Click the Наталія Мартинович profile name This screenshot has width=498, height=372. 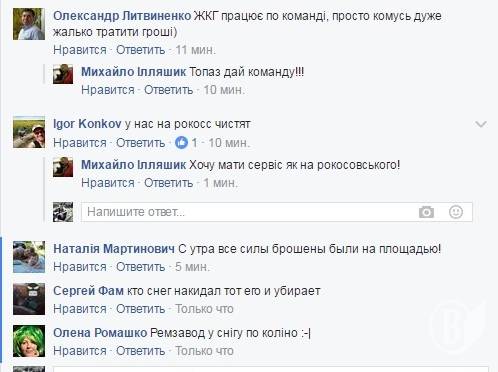click(x=114, y=249)
